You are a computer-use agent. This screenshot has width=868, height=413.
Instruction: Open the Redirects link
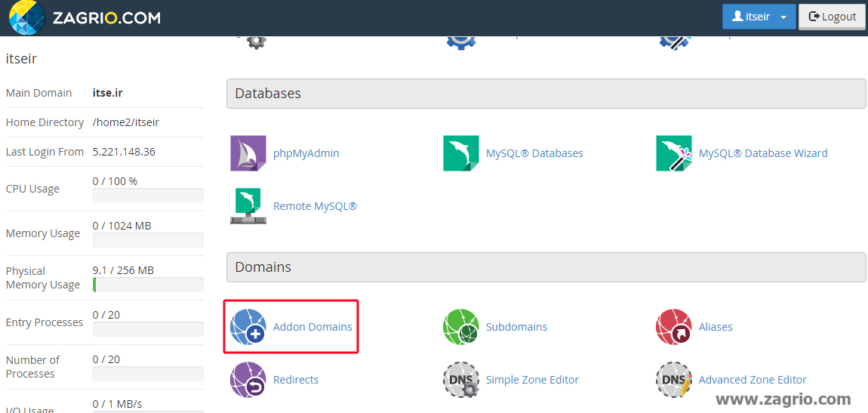296,380
